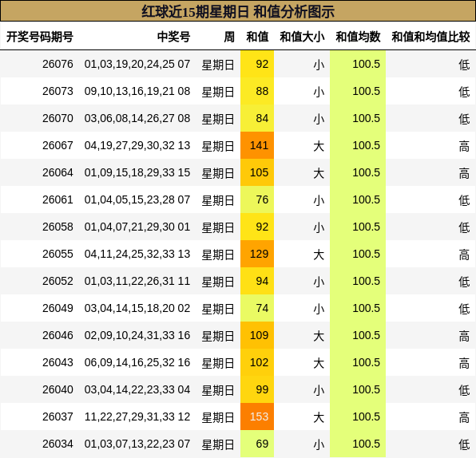Click winning numbers 03,04,14,22,23,33 04

137,389
